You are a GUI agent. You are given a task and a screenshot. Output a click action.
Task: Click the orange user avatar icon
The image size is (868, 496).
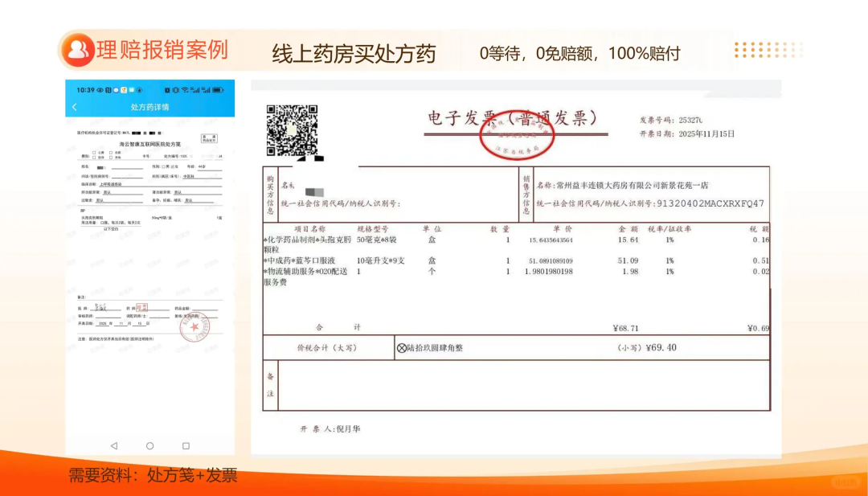click(79, 51)
